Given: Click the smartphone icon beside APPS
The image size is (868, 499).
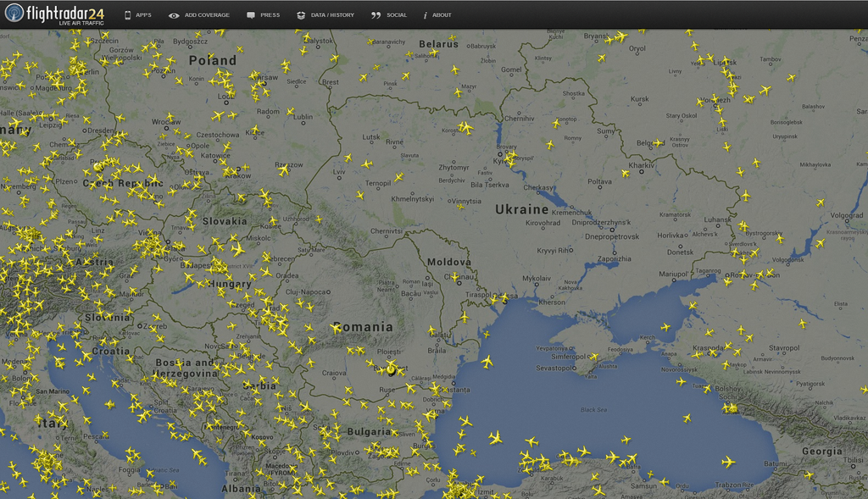Looking at the screenshot, I should 125,14.
